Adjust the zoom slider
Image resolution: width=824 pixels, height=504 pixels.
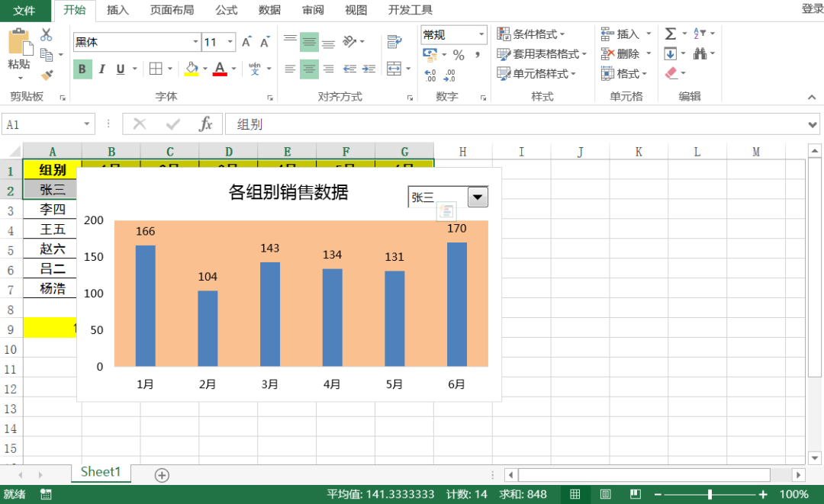pos(710,494)
